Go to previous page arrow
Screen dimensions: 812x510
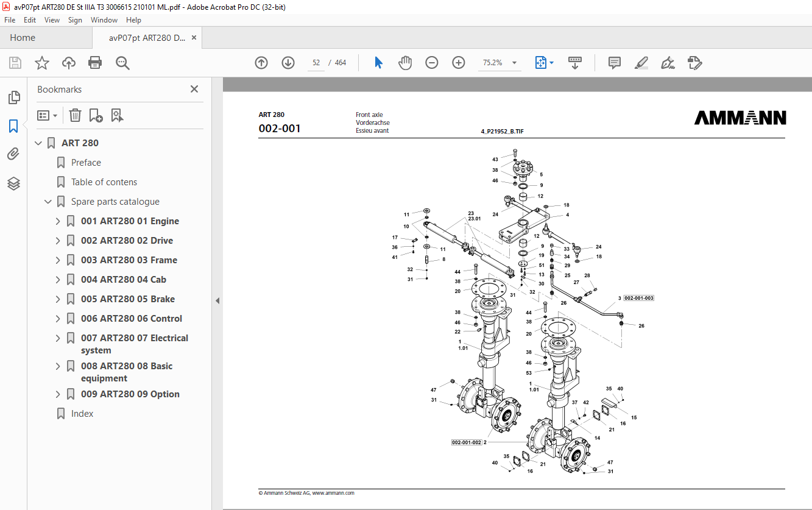coord(261,63)
